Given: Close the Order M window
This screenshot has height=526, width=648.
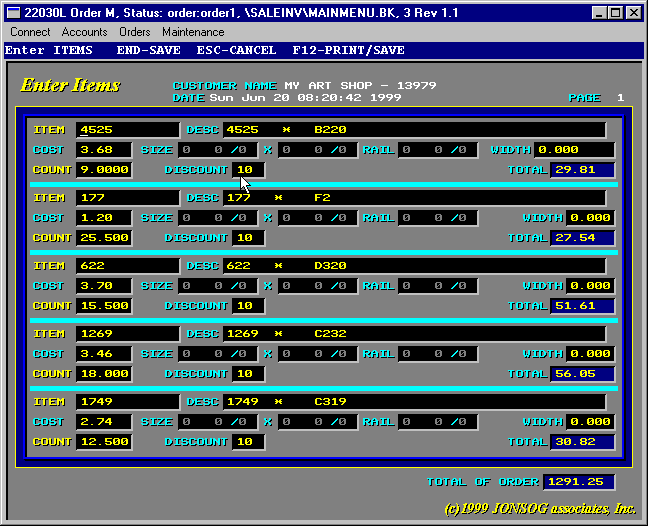Looking at the screenshot, I should click(x=633, y=13).
